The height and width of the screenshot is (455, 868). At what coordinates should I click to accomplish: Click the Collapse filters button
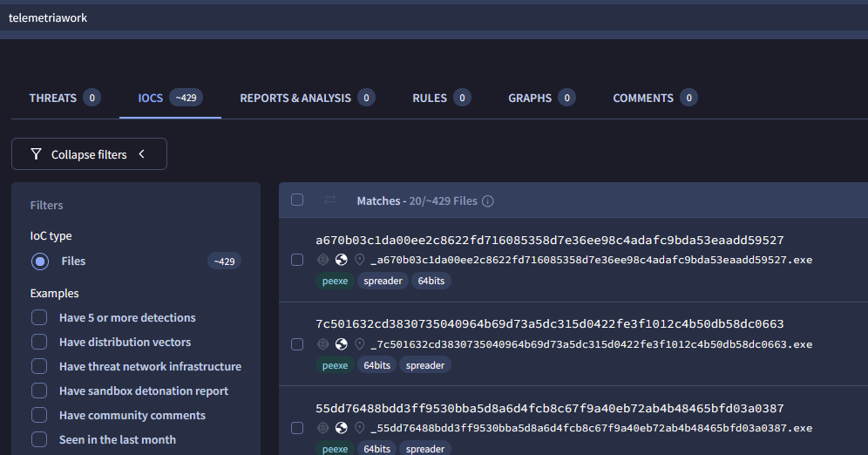89,154
